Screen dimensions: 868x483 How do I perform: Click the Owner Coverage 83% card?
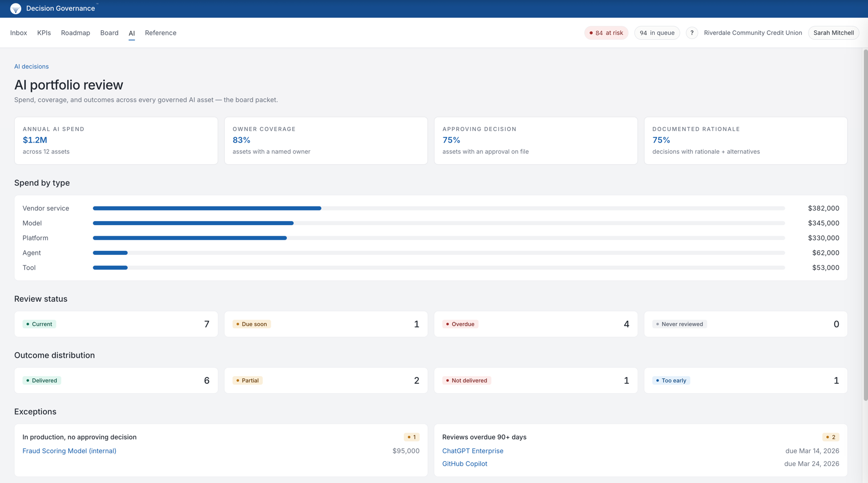click(326, 141)
